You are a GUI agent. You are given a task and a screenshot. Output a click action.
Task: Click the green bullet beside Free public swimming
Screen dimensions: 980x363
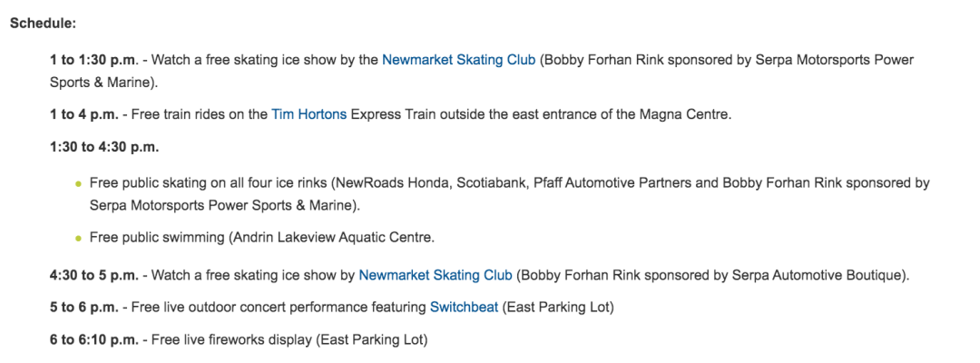79,238
